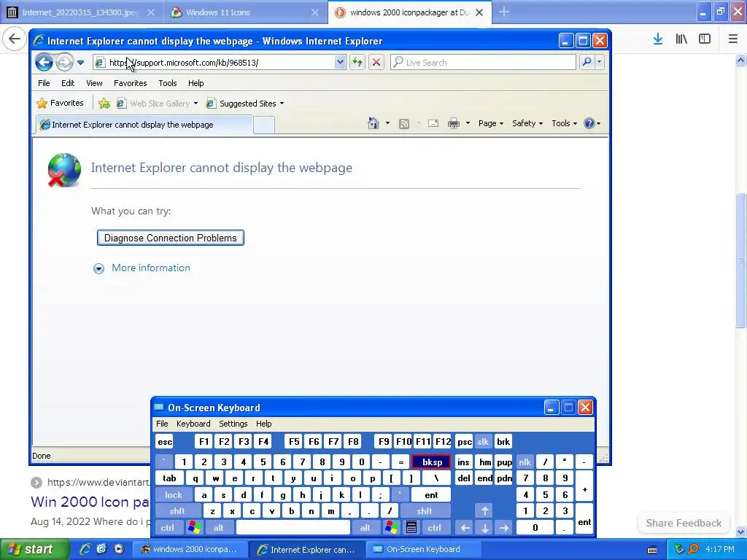This screenshot has width=747, height=560.
Task: Expand More information section
Action: click(x=142, y=268)
